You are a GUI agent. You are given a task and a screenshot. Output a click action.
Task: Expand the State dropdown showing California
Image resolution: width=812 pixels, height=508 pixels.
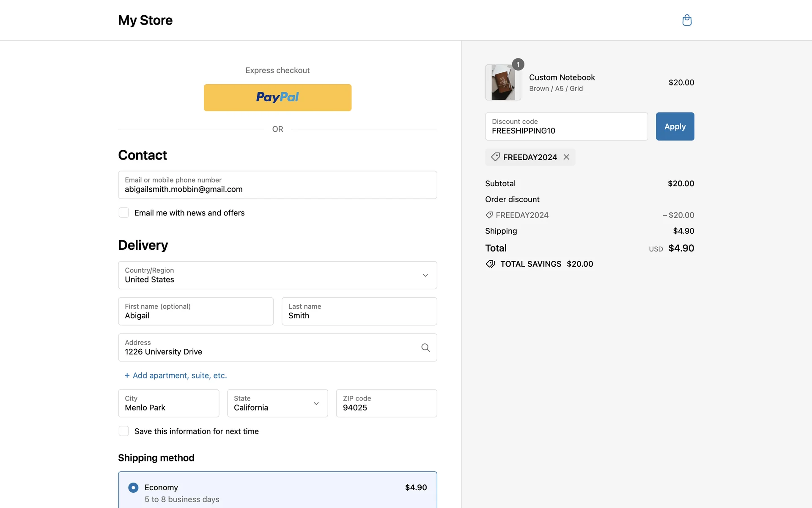[277, 403]
